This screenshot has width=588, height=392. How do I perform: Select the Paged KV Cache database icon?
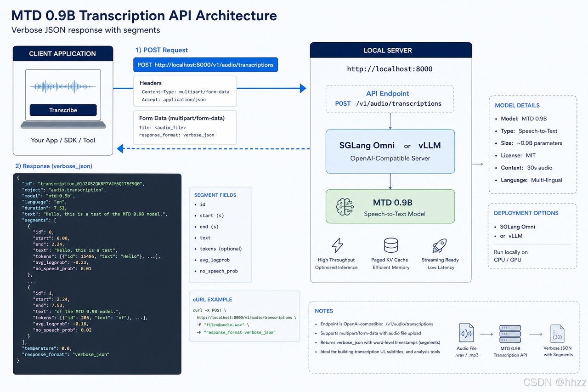(x=391, y=245)
